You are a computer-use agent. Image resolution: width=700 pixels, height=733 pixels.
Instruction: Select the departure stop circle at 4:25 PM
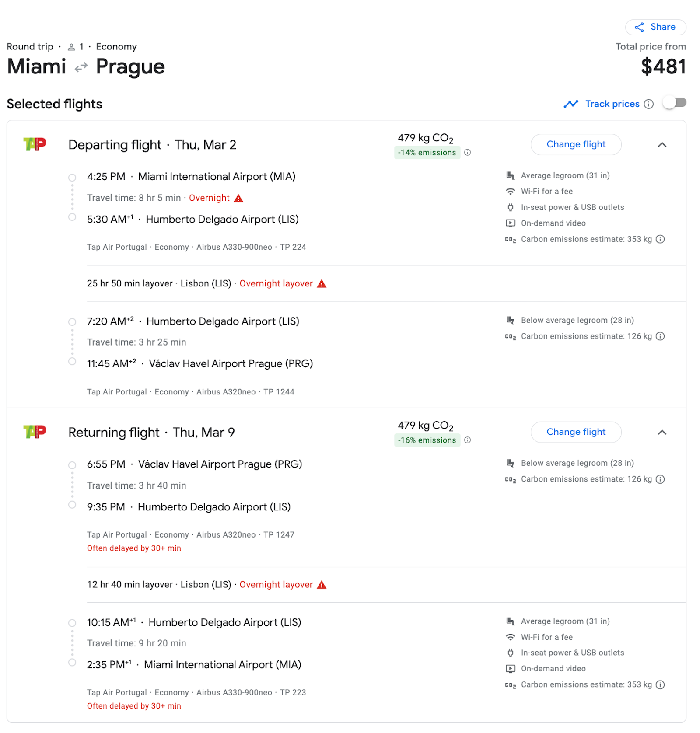[72, 177]
